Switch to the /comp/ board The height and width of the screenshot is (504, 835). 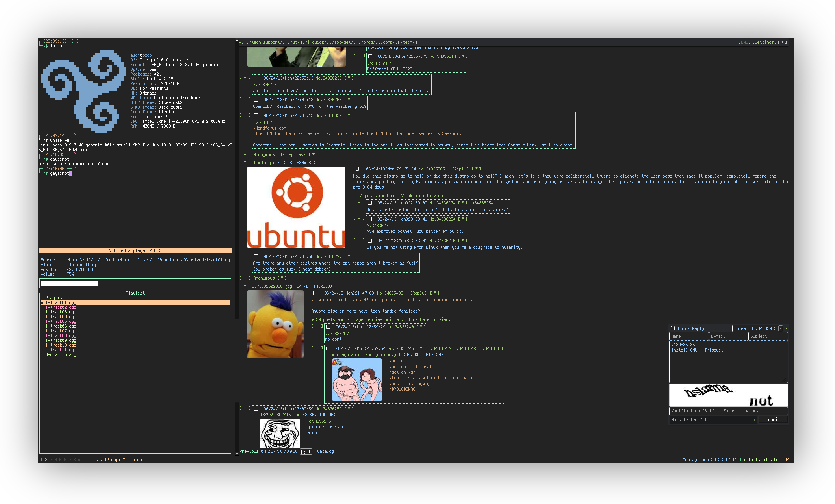point(388,42)
